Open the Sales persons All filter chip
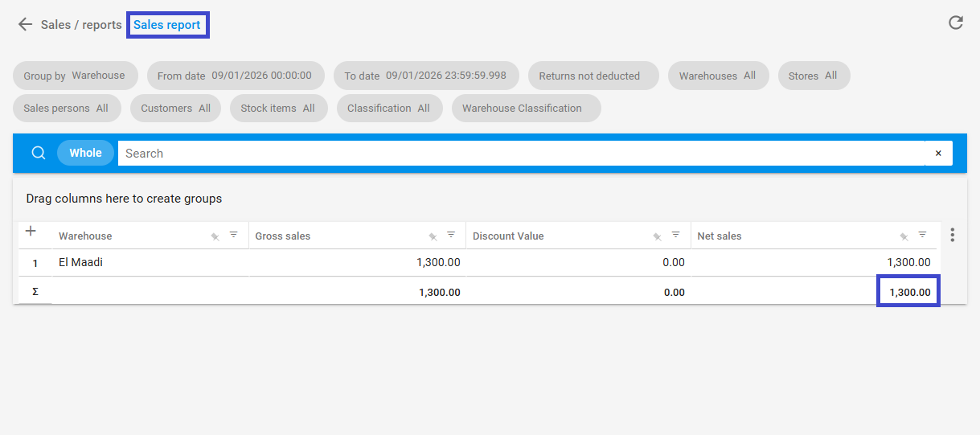 (x=66, y=108)
